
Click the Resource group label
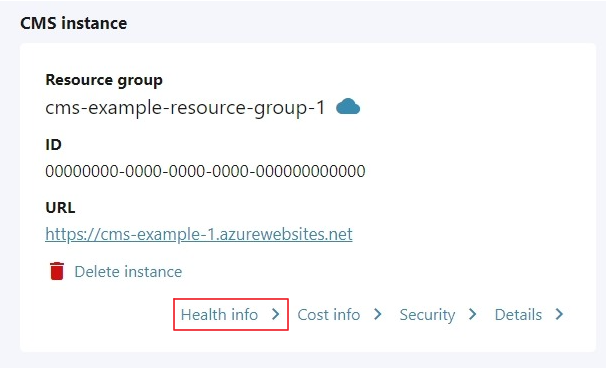pyautogui.click(x=104, y=80)
